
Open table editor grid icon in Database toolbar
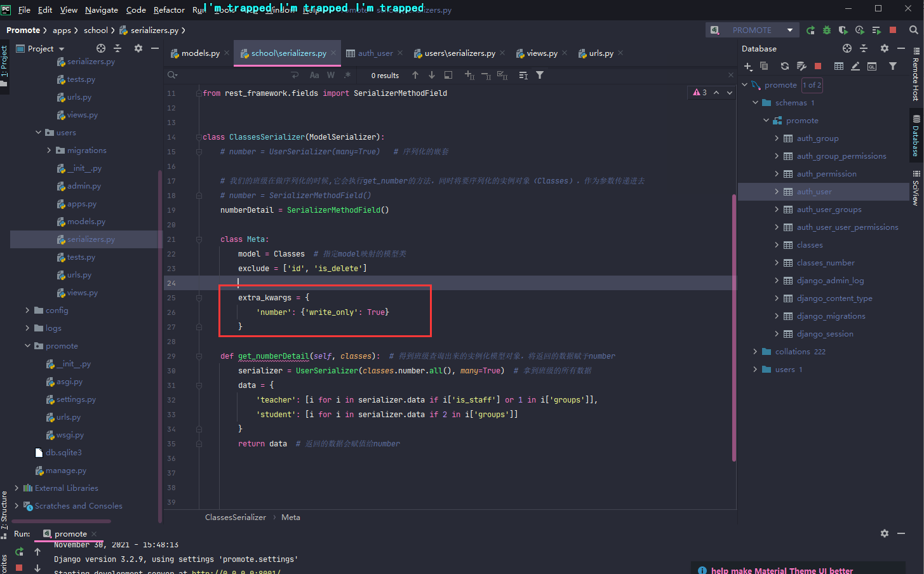click(x=839, y=66)
